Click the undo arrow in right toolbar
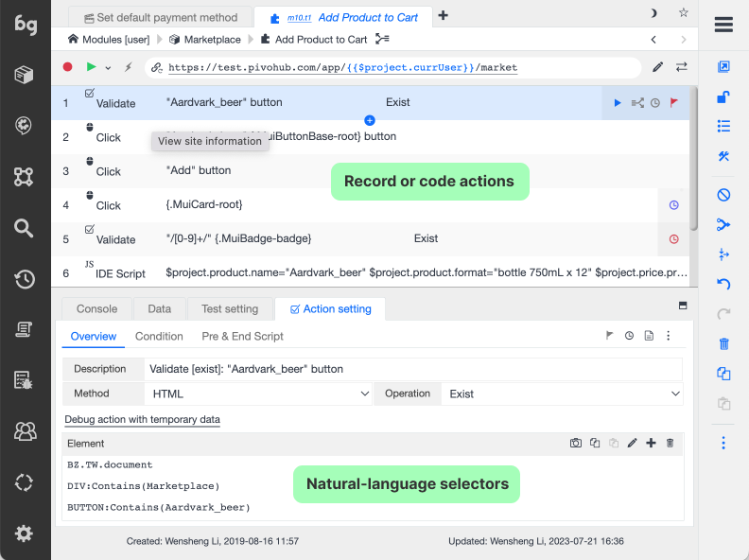Screen dimensions: 749x560 [x=723, y=284]
